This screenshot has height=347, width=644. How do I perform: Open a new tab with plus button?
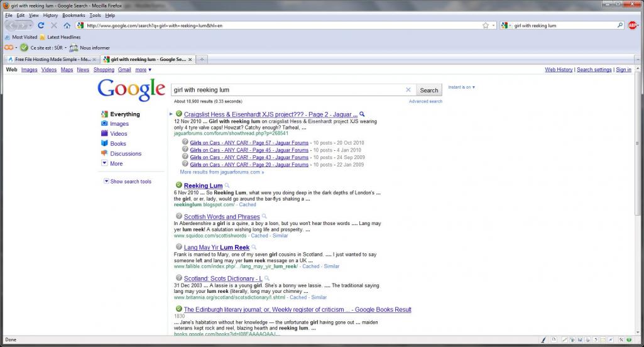[x=202, y=59]
